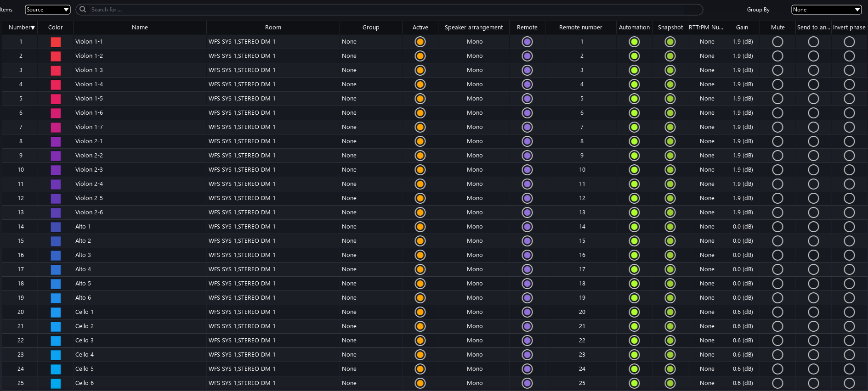This screenshot has width=868, height=391.
Task: Toggle Automation indicator for Cello 2
Action: 634,326
